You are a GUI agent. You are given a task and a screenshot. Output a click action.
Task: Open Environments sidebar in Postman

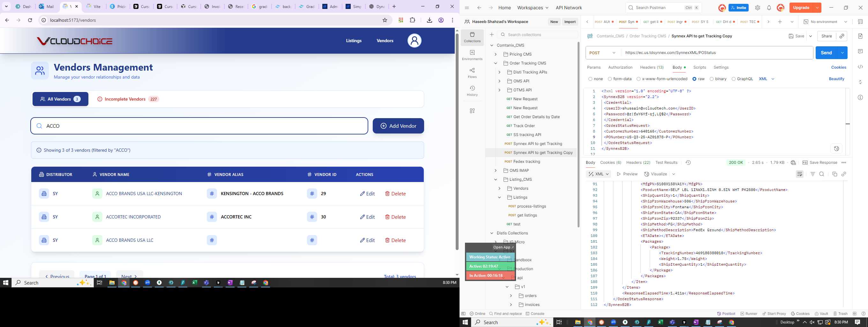coord(472,55)
